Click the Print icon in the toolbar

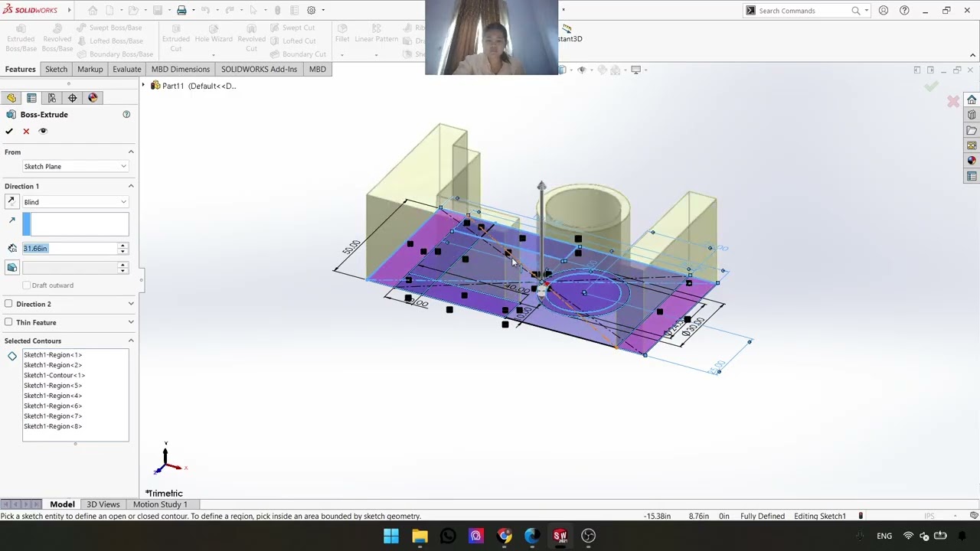coord(181,11)
